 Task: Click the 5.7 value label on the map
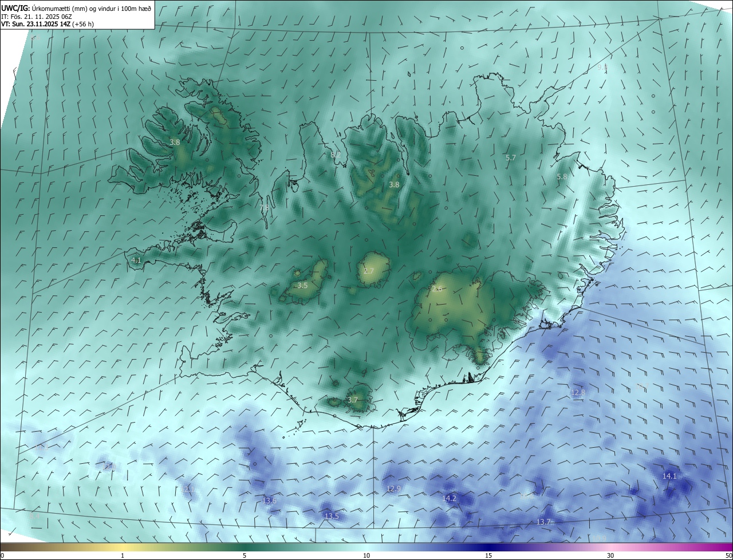point(511,157)
